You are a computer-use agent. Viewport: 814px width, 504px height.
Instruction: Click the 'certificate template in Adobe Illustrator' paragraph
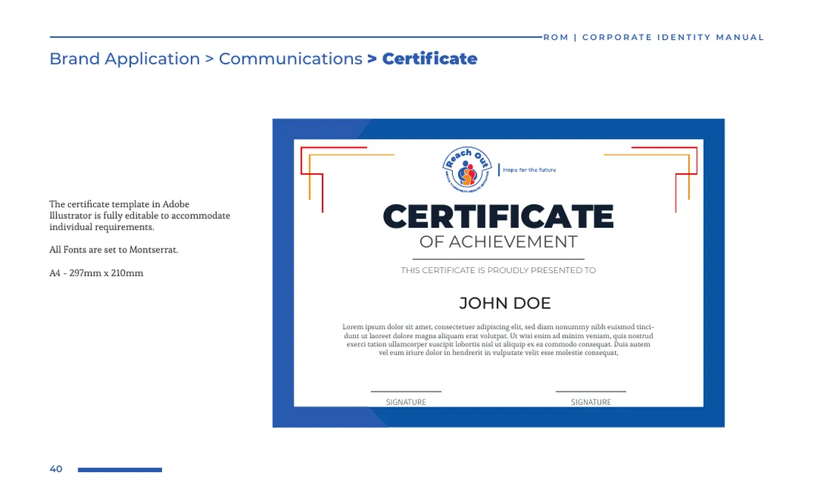[x=140, y=215]
